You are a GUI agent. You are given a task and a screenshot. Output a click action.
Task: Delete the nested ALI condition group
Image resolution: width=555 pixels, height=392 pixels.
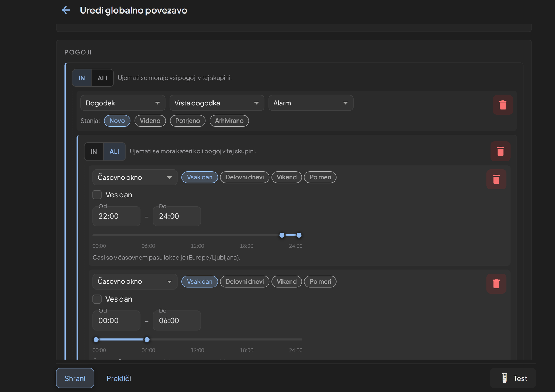tap(500, 151)
